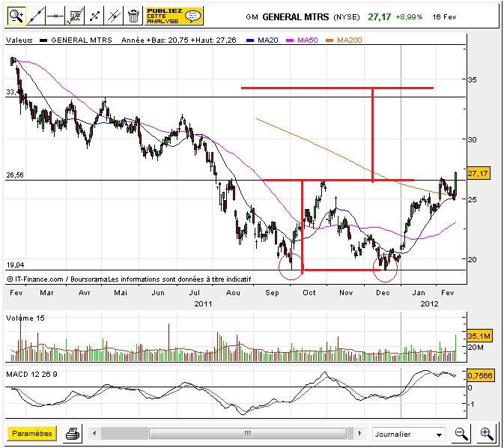Click the printer icon
Image resolution: width=504 pixels, height=448 pixels.
(73, 434)
